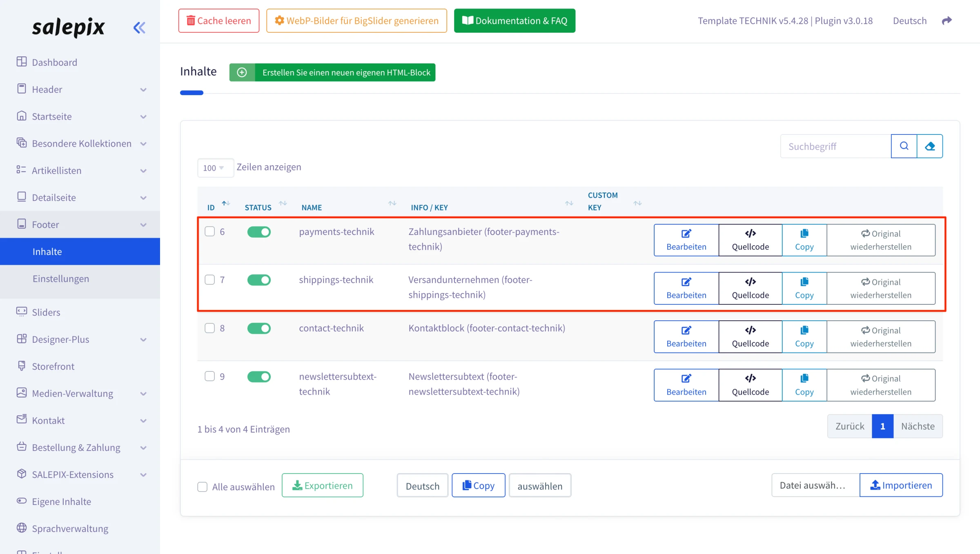980x554 pixels.
Task: Sort the table by STATUS column arrows
Action: (283, 203)
